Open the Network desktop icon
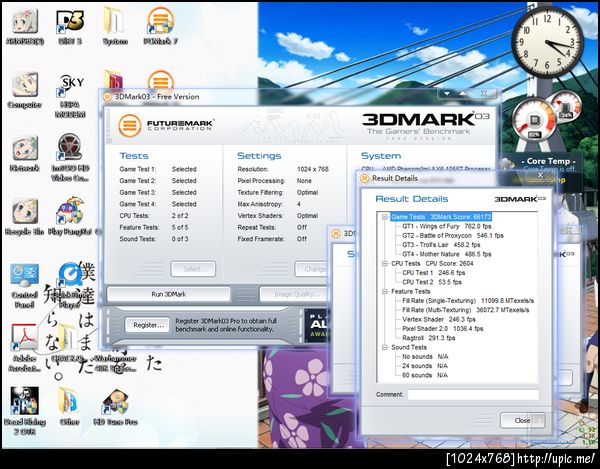This screenshot has width=600, height=469. 24,153
